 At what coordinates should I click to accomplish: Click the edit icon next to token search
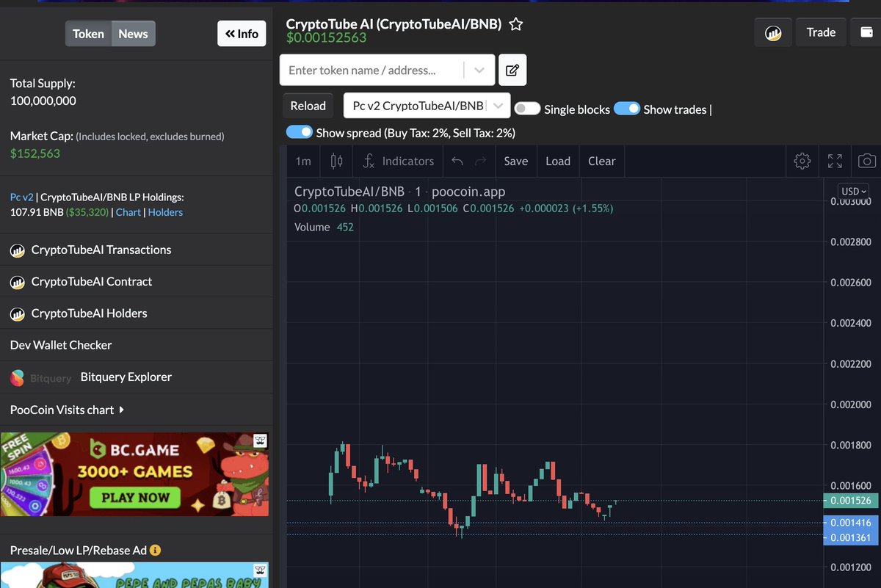pyautogui.click(x=512, y=70)
